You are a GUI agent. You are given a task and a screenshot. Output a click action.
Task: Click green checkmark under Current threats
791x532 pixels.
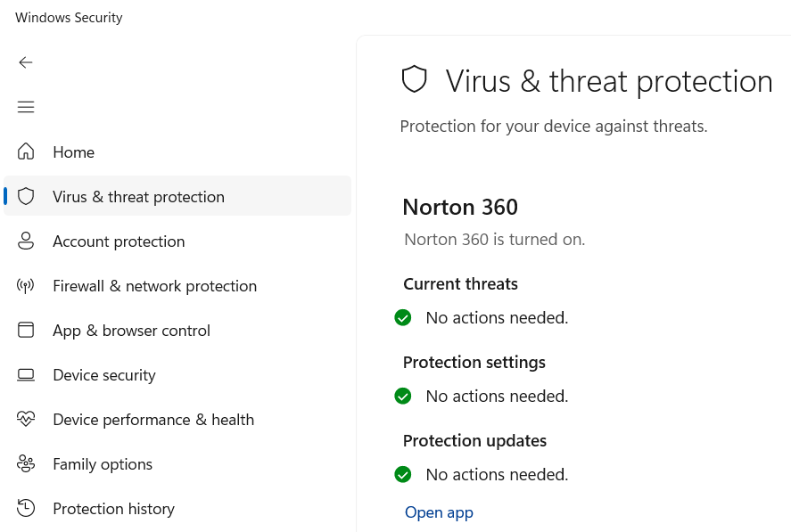click(x=403, y=317)
